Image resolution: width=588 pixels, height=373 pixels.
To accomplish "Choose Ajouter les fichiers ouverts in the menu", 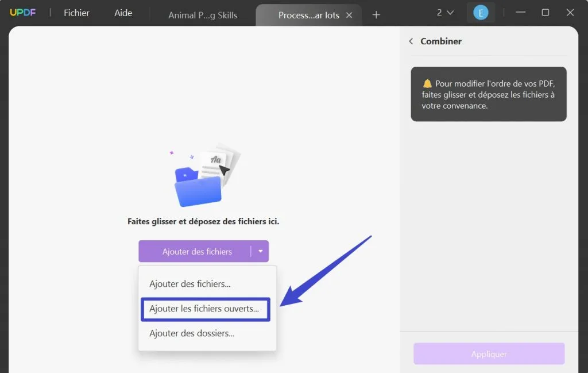I will [205, 309].
